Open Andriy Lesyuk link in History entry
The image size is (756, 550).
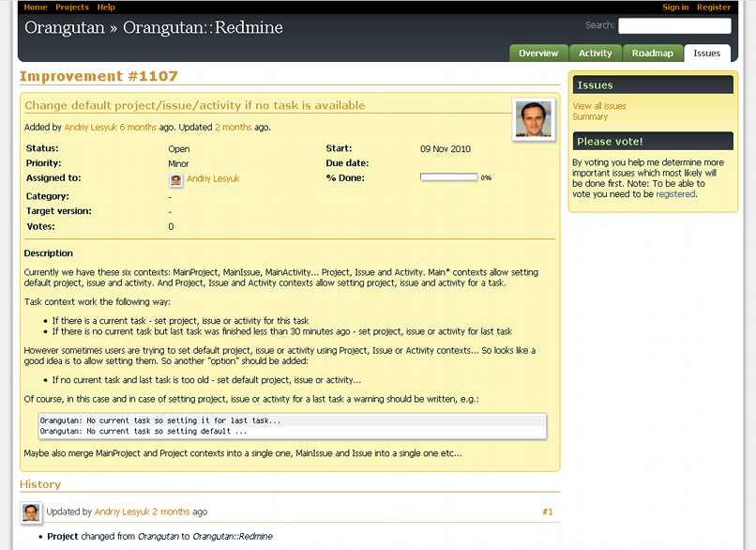(x=122, y=512)
